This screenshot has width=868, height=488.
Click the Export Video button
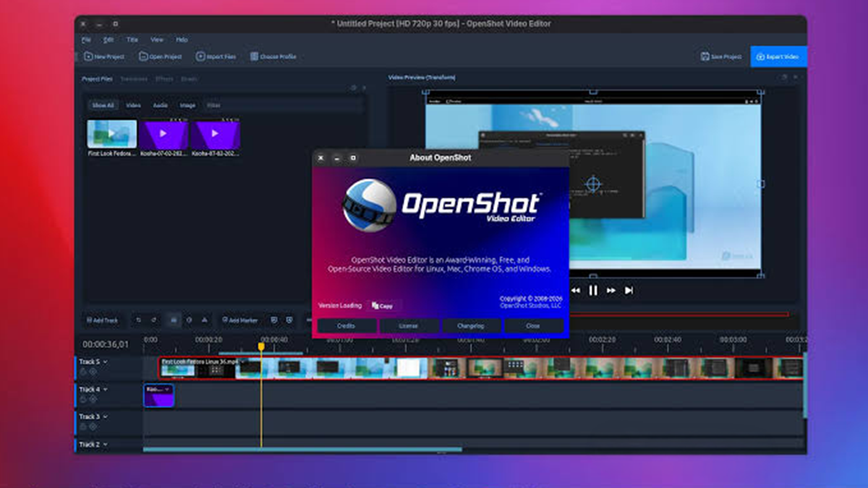[778, 56]
